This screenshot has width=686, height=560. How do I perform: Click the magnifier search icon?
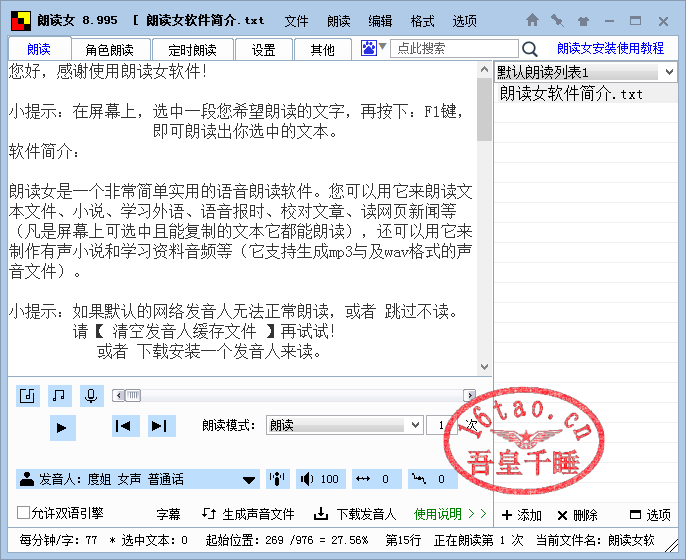click(530, 49)
